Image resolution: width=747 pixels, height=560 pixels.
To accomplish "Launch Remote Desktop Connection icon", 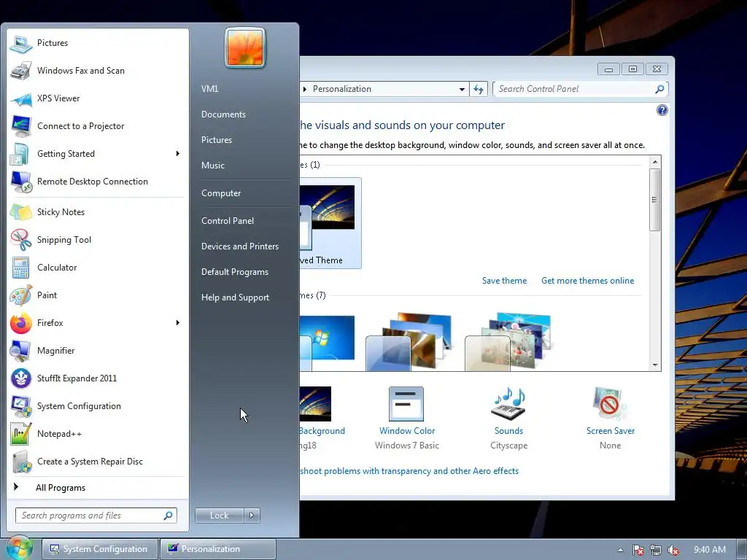I will (x=21, y=182).
